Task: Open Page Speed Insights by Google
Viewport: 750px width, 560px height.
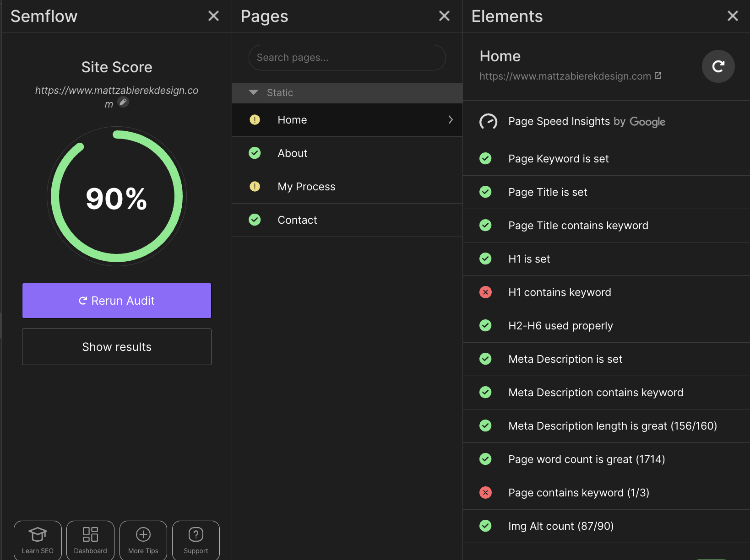Action: (606, 122)
